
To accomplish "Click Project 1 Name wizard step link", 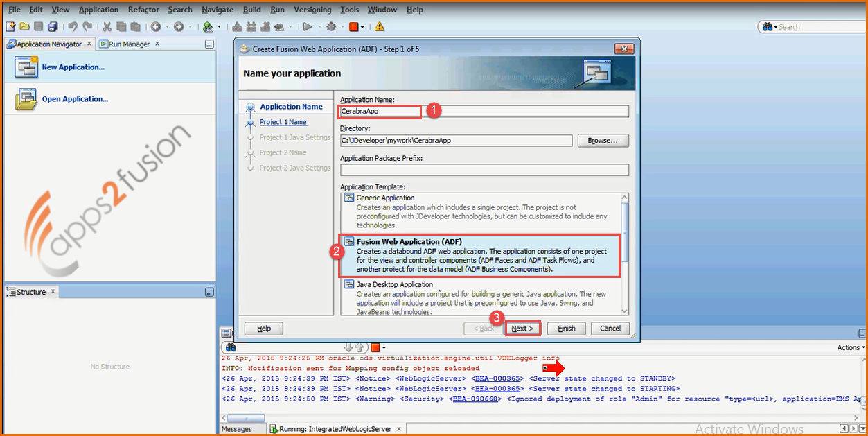I will pos(283,122).
